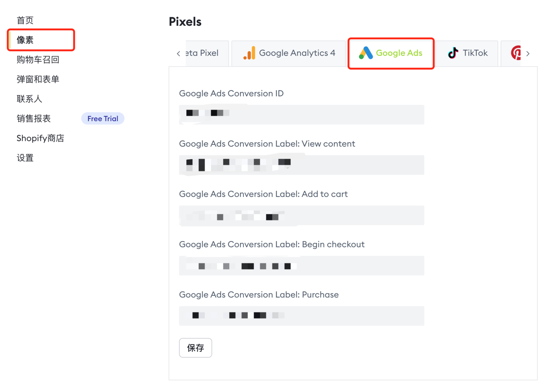Open 设置 in the sidebar
Screen dimensions: 550x392
[x=25, y=158]
